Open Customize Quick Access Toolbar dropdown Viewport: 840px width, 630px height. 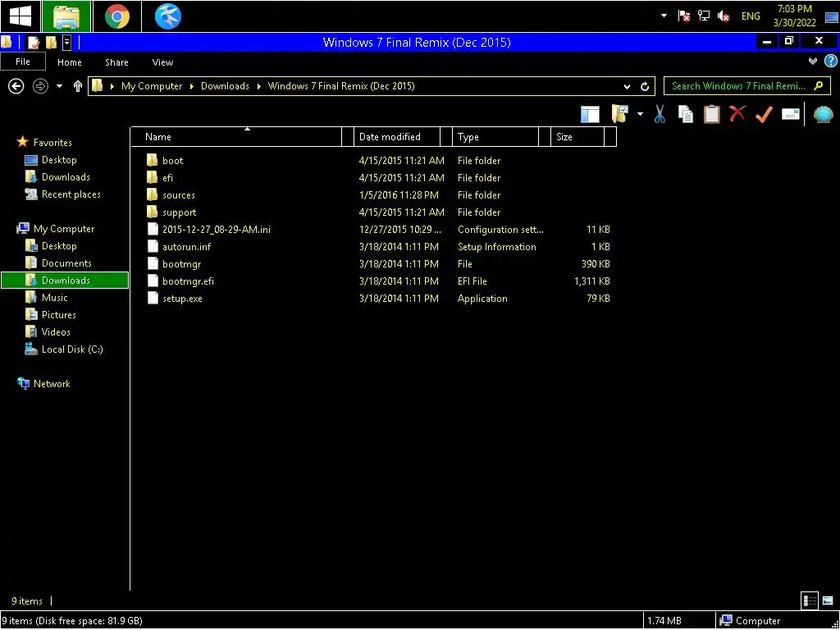(x=67, y=43)
